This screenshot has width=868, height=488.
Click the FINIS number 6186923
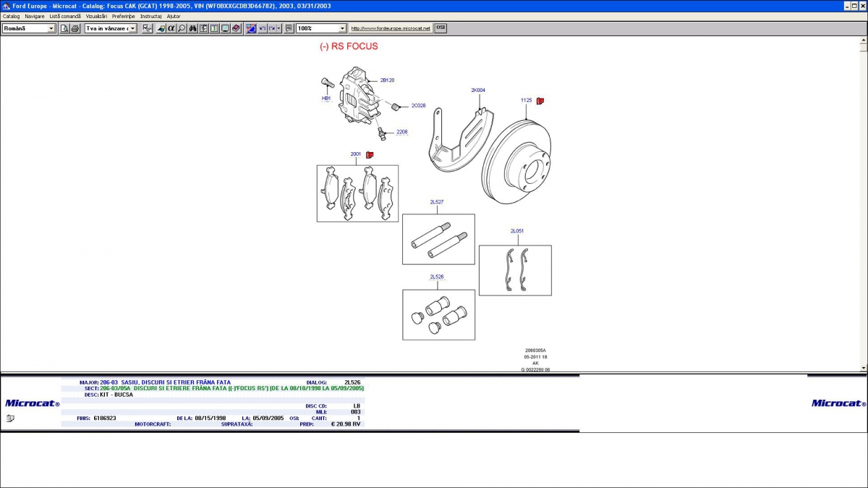104,418
